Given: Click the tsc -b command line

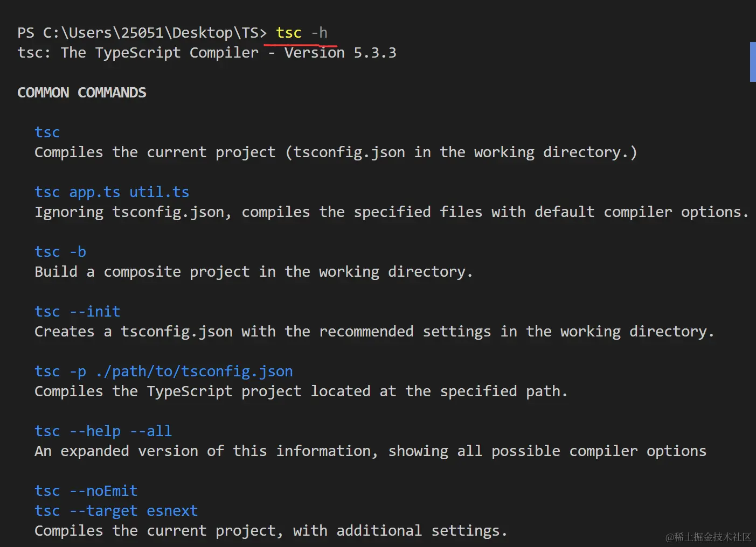Looking at the screenshot, I should coord(60,251).
